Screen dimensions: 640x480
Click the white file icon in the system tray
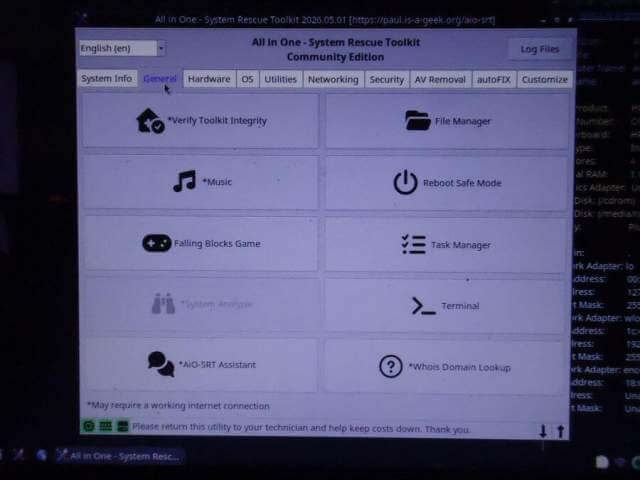tap(602, 462)
